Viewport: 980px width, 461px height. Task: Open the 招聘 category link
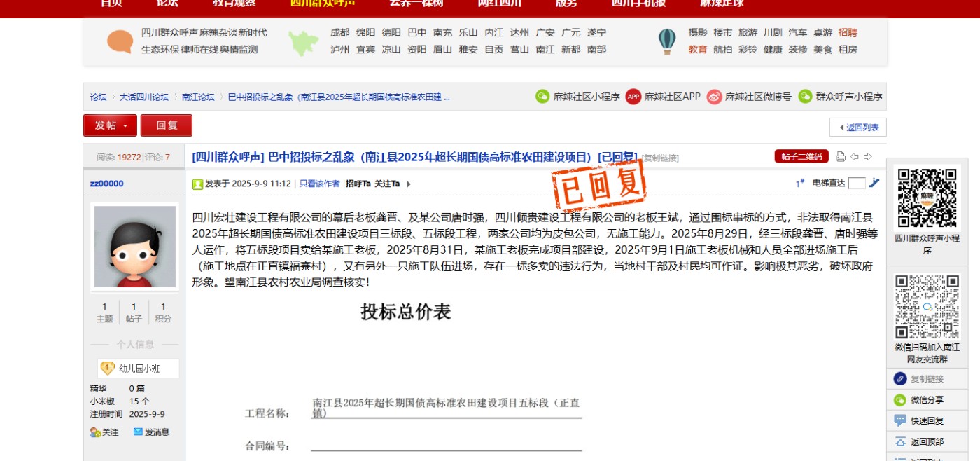click(x=848, y=33)
